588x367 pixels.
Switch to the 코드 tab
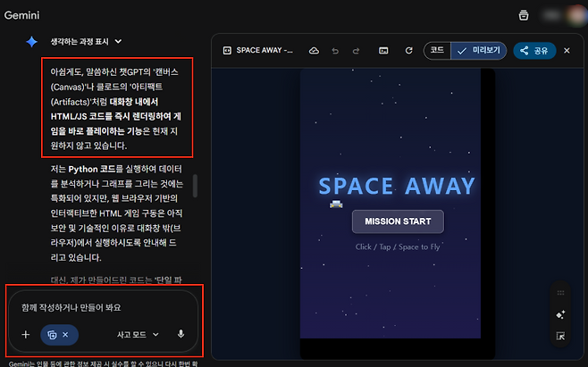coord(437,50)
